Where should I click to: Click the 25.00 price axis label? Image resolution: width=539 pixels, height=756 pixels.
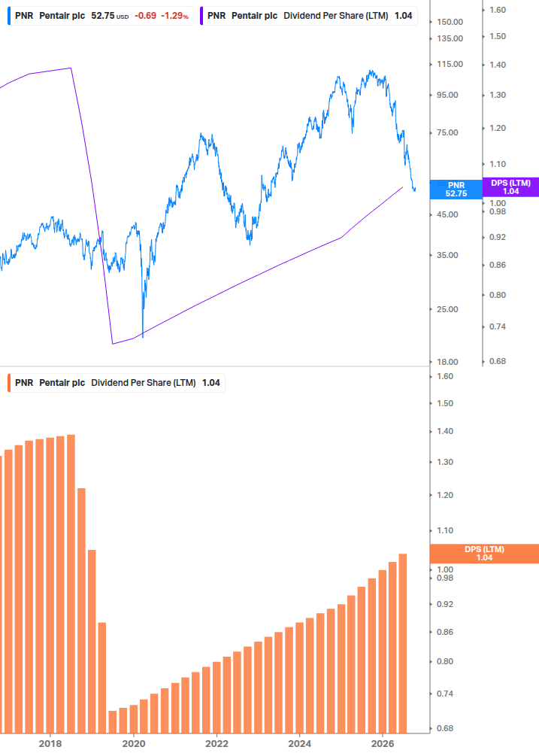[x=447, y=309]
